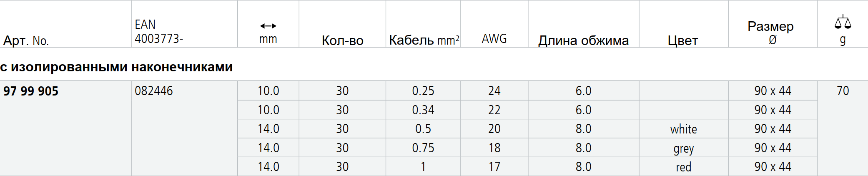Click the Кабель mm² column header
The width and height of the screenshot is (868, 176).
[x=424, y=40]
